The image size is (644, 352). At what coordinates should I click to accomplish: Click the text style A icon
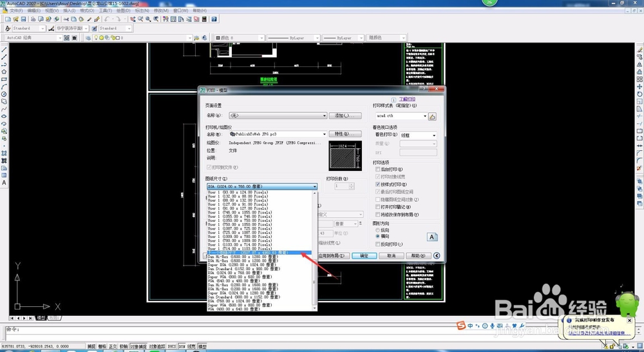(x=8, y=28)
